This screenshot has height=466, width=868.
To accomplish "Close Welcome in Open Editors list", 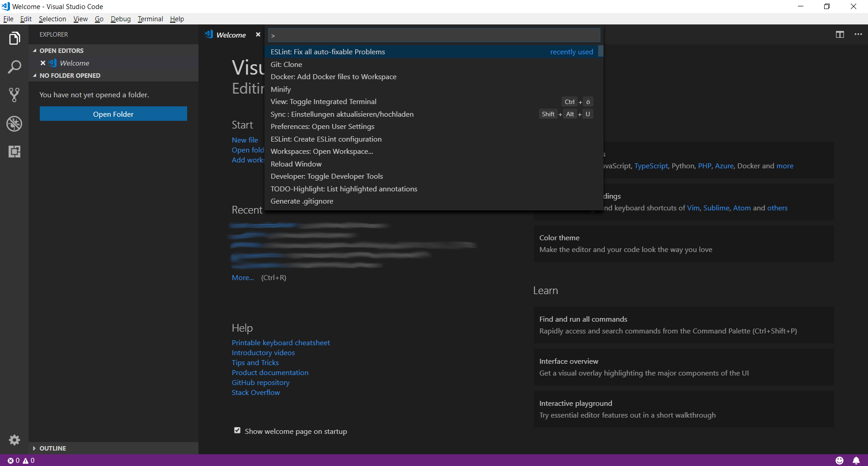I will click(x=43, y=63).
